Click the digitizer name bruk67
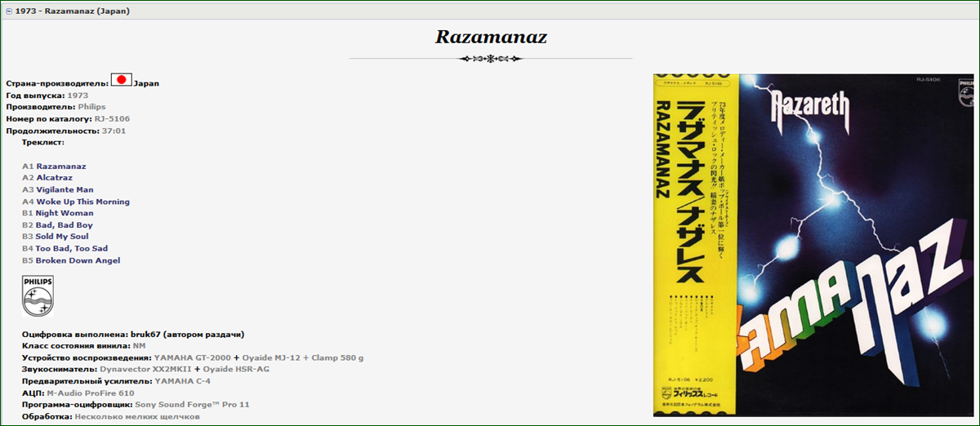 145,335
